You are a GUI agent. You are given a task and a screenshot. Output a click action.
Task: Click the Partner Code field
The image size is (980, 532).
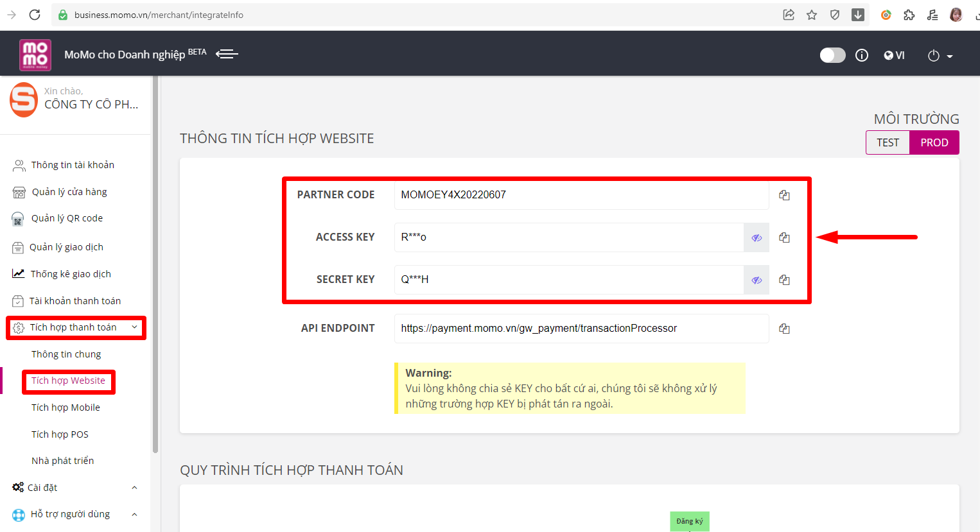click(581, 195)
